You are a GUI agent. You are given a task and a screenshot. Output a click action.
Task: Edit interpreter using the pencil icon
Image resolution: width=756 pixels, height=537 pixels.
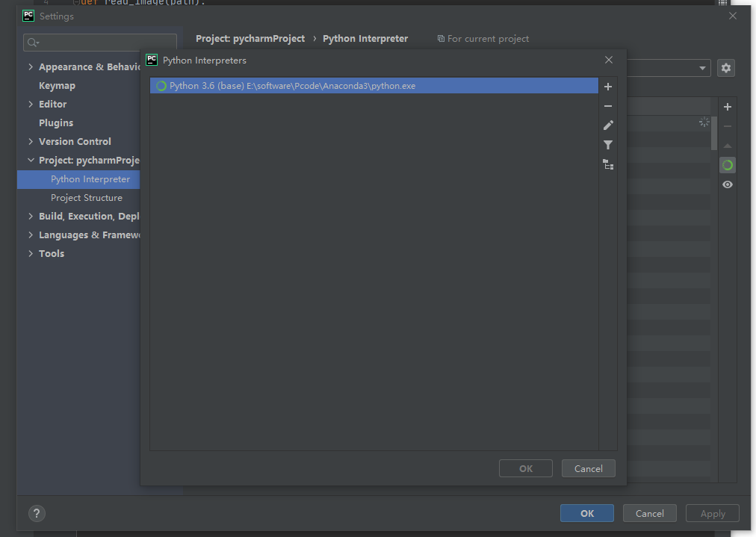point(608,125)
